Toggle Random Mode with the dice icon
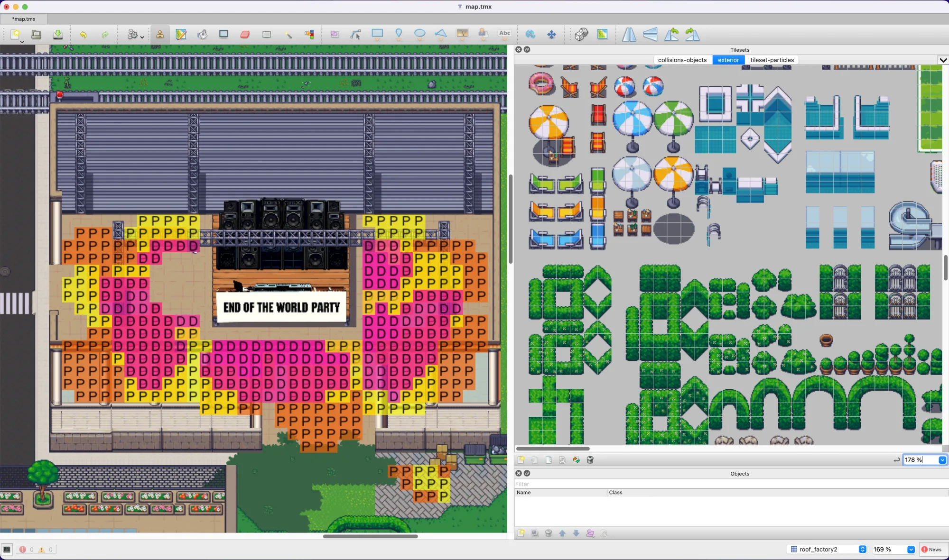This screenshot has height=560, width=949. (581, 34)
